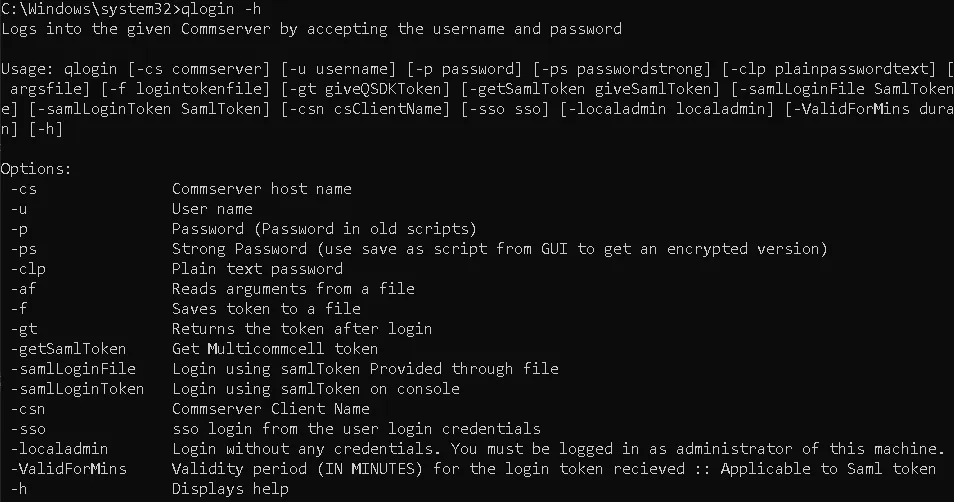The height and width of the screenshot is (502, 954).
Task: Click the '-f' saves token option
Action: tap(19, 309)
